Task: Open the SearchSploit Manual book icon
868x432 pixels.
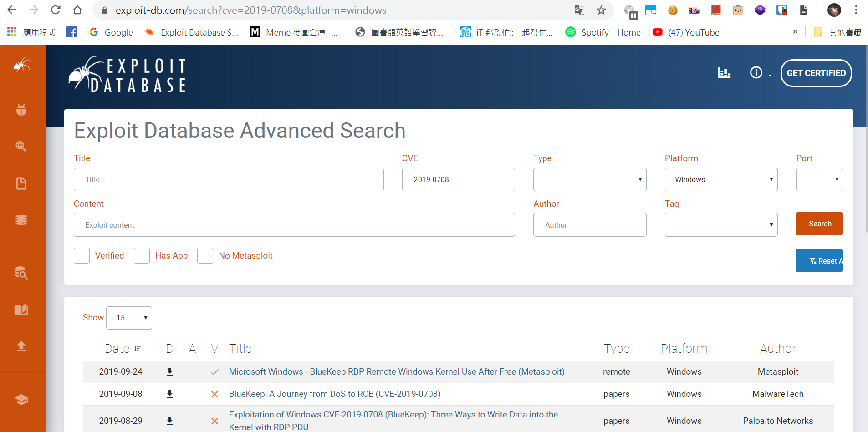Action: [21, 310]
